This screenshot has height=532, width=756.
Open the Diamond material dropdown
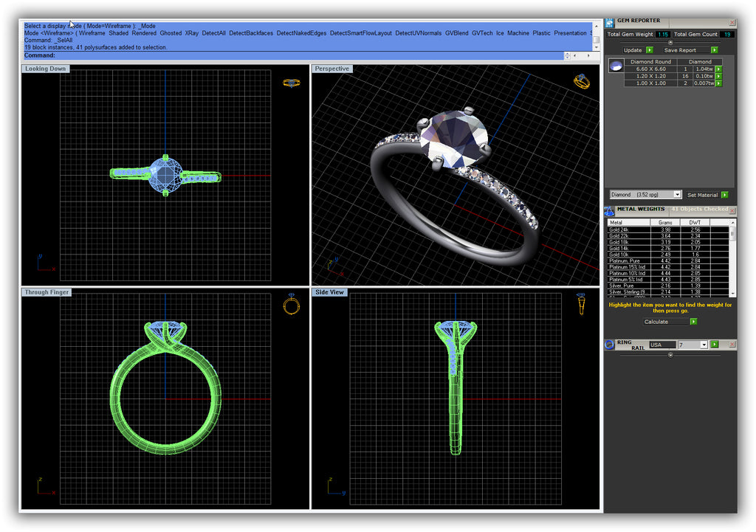coord(677,195)
